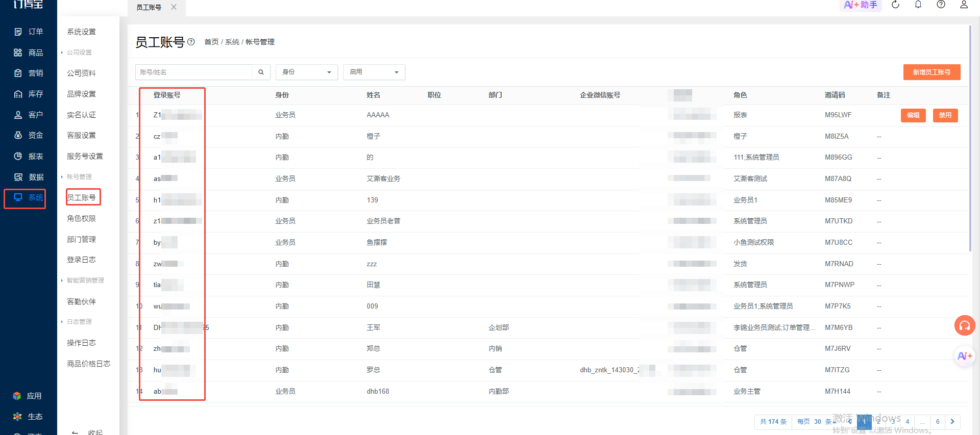Open the 客户 customers section icon

(x=18, y=115)
